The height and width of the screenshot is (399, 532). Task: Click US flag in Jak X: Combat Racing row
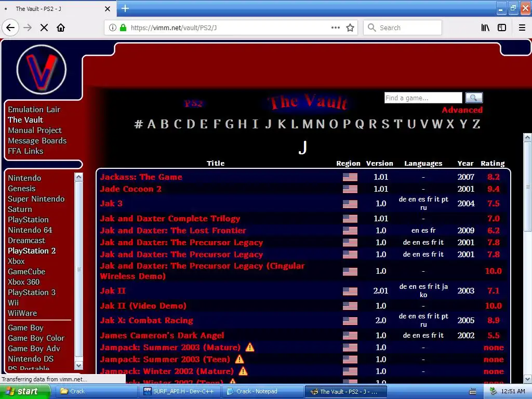(x=350, y=321)
